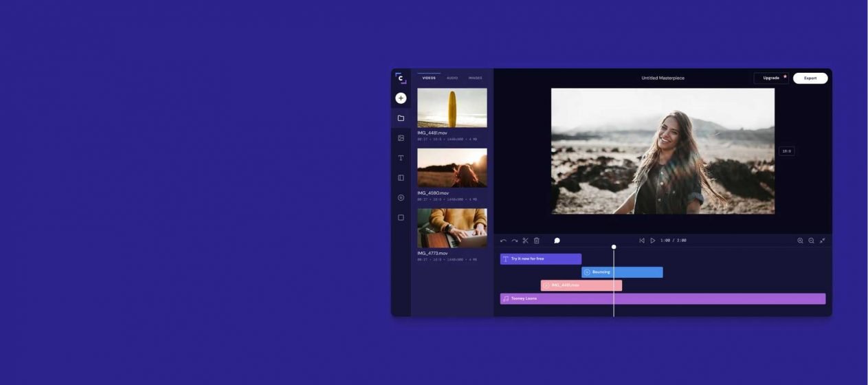This screenshot has width=868, height=385.
Task: Click the timeline playhead handle
Action: [614, 247]
